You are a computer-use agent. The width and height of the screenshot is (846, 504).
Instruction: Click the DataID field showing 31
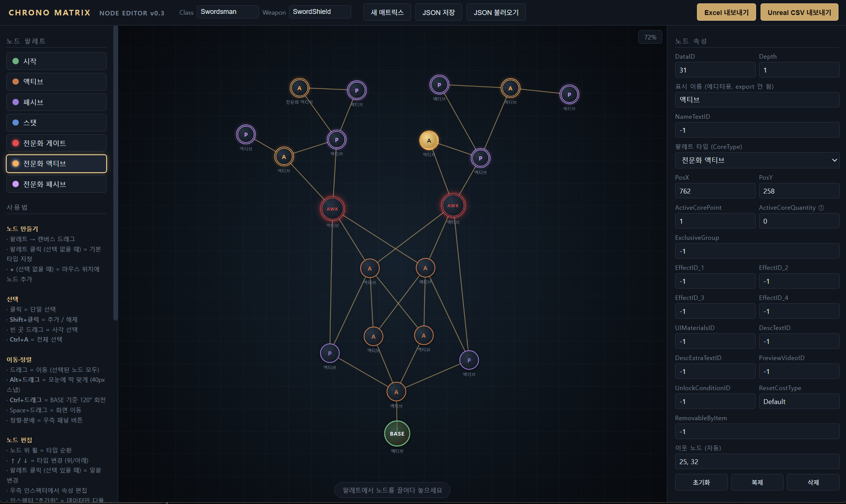click(715, 70)
